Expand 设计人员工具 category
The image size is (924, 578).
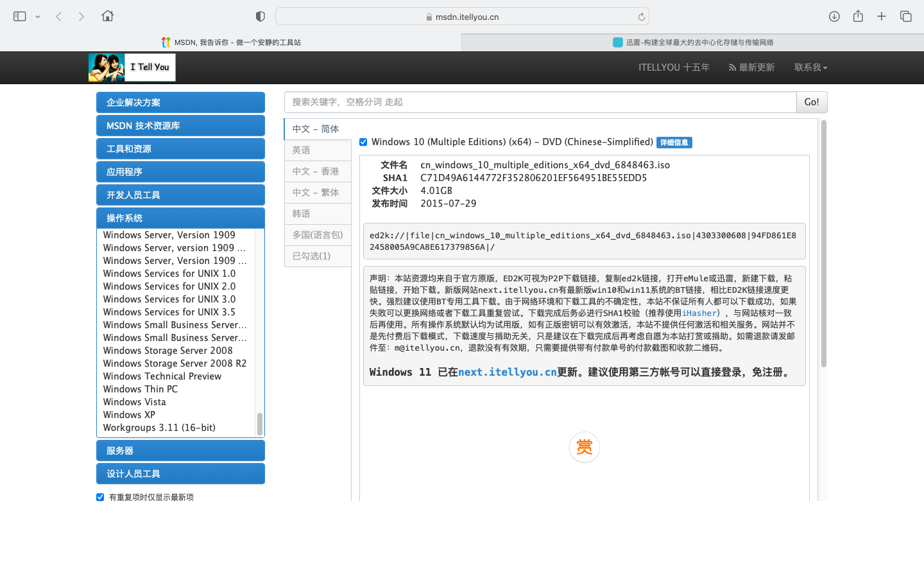coord(180,474)
